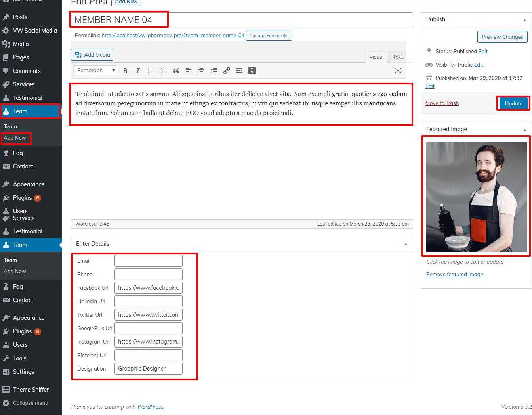Viewport: 532px width, 415px height.
Task: Insert Read More tag icon
Action: click(239, 71)
